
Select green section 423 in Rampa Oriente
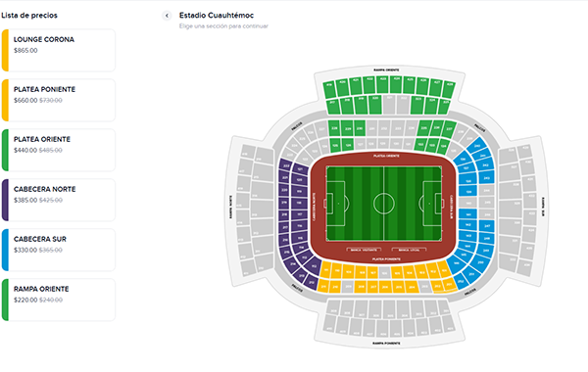[382, 84]
